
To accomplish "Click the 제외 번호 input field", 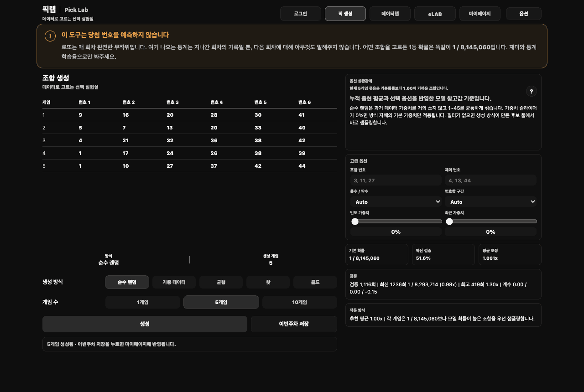I will tap(491, 181).
